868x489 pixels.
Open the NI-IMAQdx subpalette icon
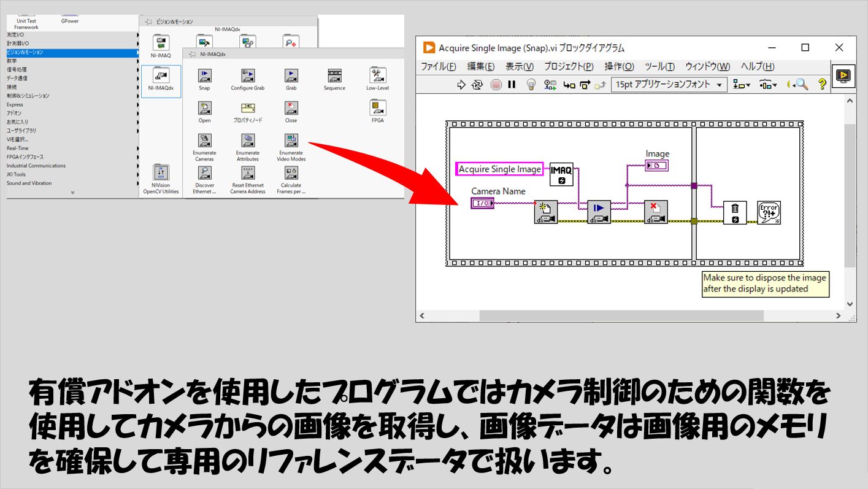[161, 75]
